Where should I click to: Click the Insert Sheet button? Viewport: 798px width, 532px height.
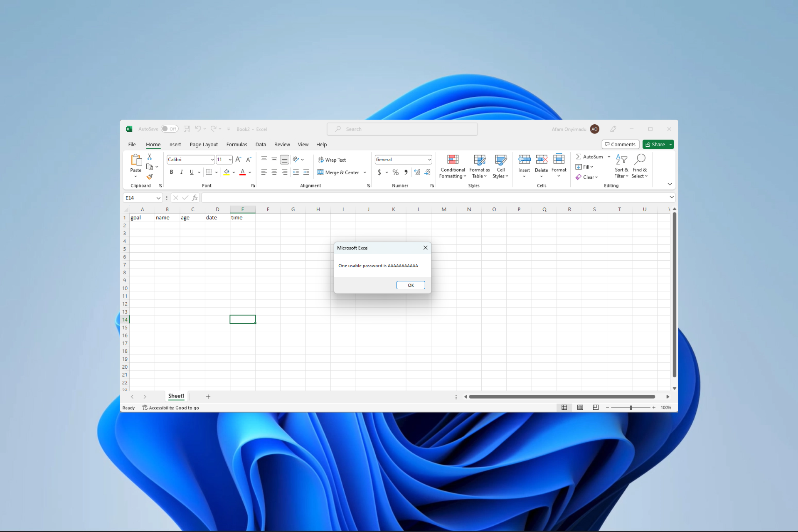[208, 396]
